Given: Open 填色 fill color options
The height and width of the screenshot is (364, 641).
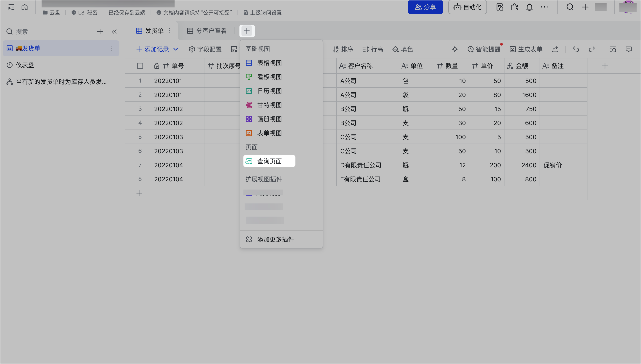Looking at the screenshot, I should point(402,49).
